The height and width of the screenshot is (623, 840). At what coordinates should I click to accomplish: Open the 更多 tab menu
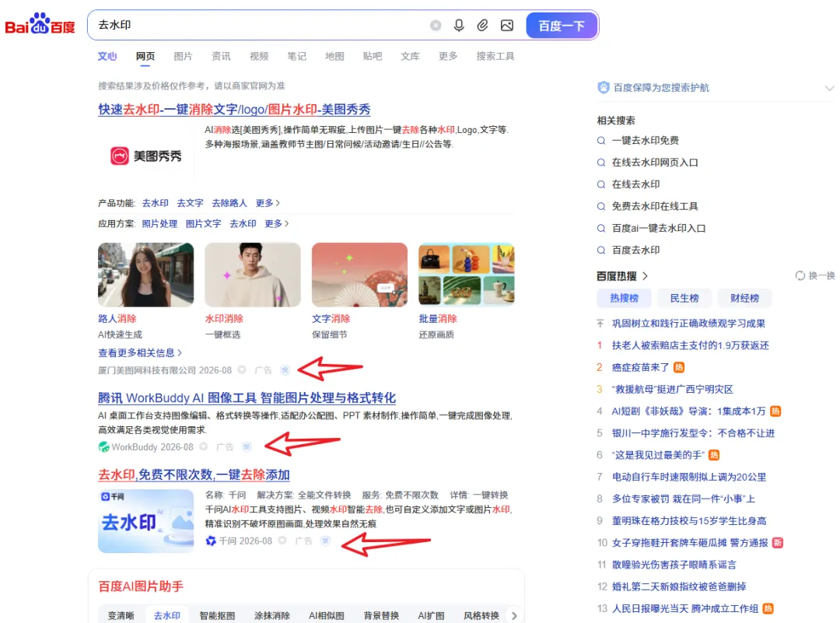(448, 56)
